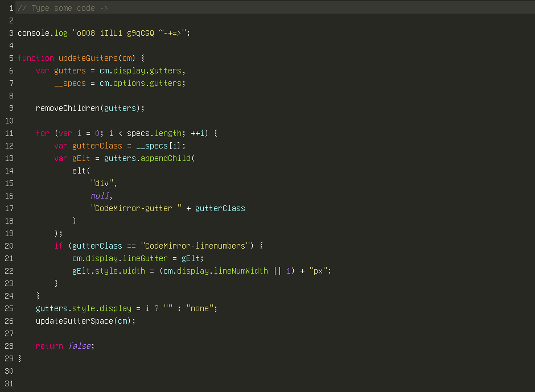535x392 pixels.
Task: Click the "if" keyword on line 20
Action: 59,246
